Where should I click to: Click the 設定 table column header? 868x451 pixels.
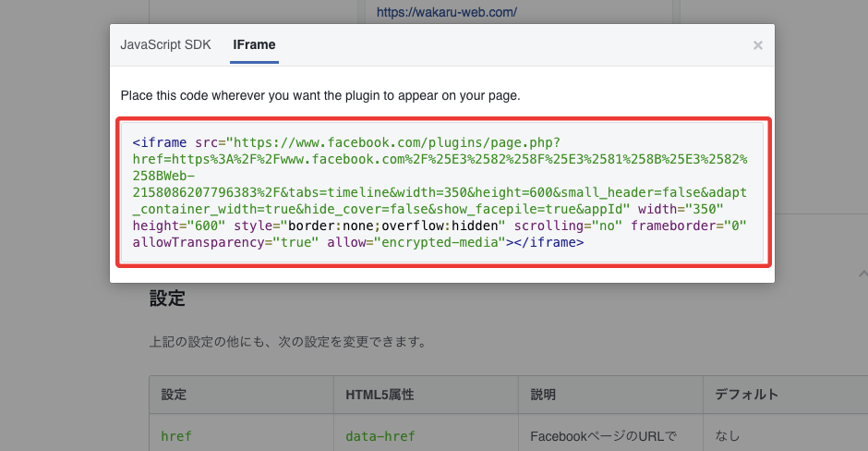click(174, 395)
